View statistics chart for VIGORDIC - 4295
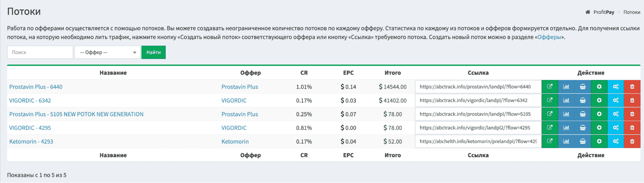 point(566,128)
